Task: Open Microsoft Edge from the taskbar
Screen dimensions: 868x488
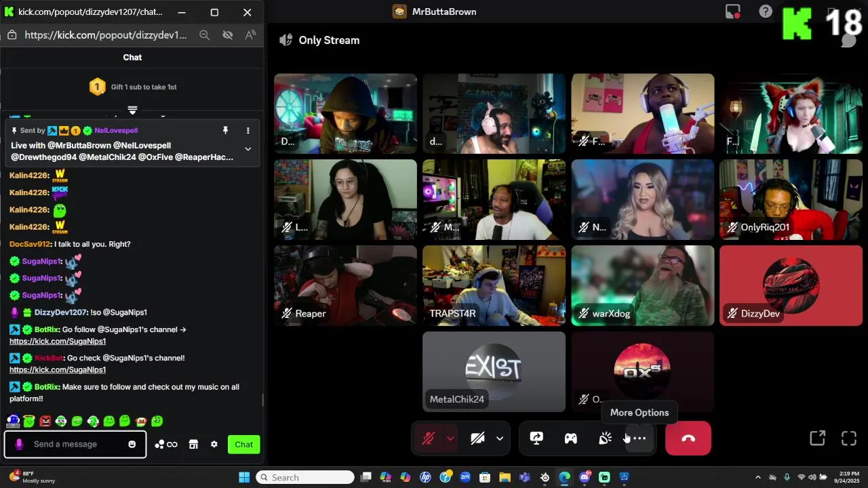Action: [x=564, y=477]
